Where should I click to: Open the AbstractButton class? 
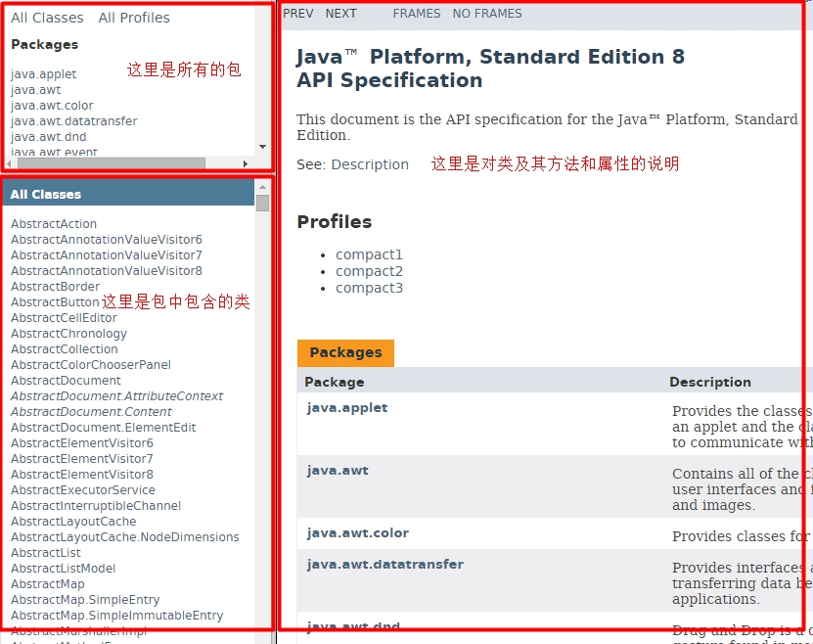[55, 301]
